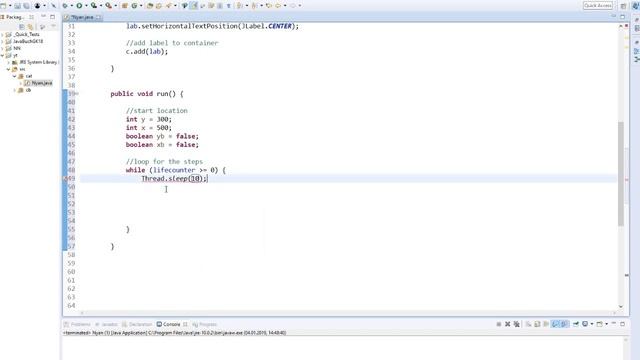Click on 'Thread.sleep(10);' code line
This screenshot has height=360, width=640.
(174, 178)
